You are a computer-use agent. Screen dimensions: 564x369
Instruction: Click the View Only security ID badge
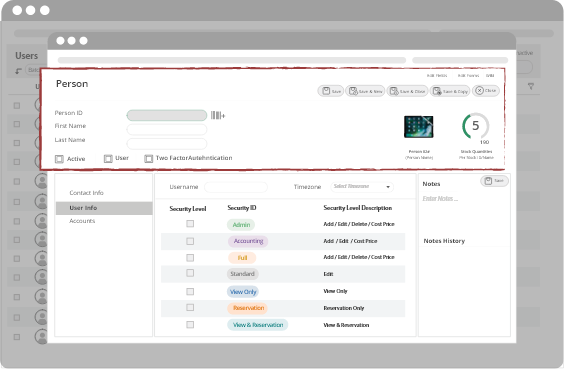tap(243, 292)
